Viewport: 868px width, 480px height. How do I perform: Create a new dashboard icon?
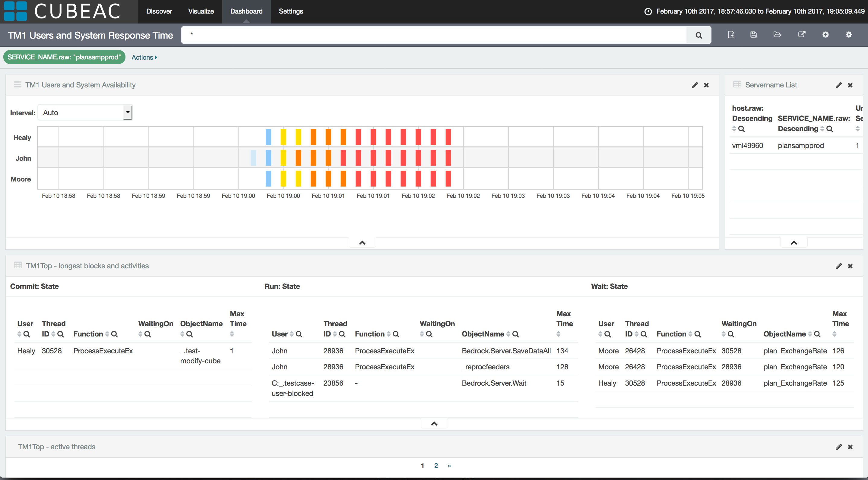731,35
